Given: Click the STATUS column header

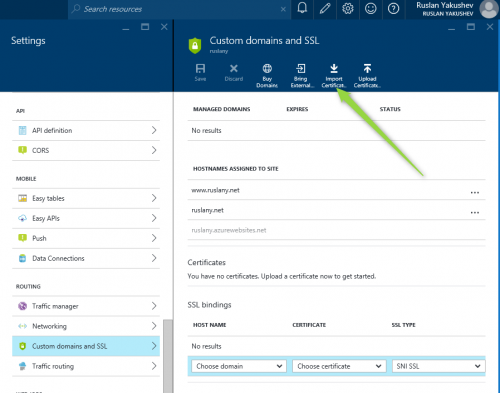Looking at the screenshot, I should pos(390,109).
